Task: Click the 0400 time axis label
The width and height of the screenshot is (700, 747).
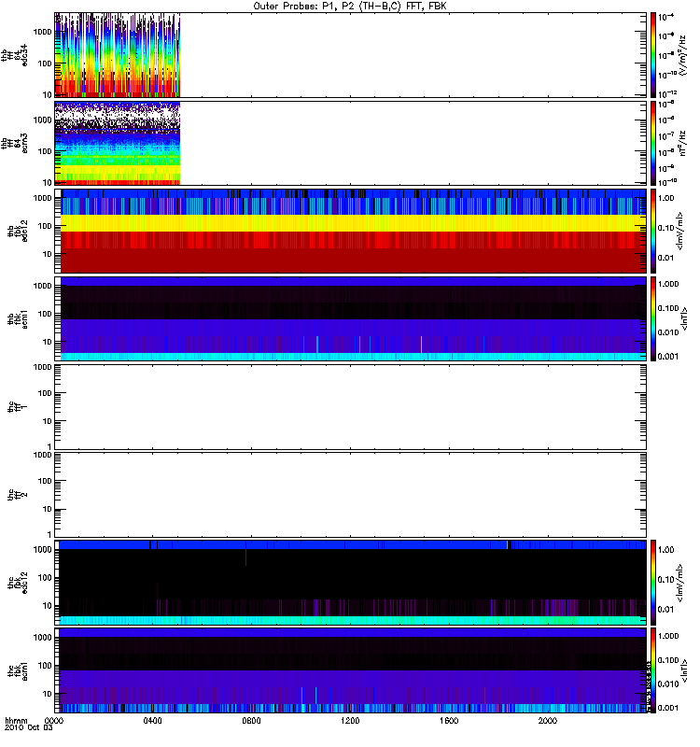Action: pos(152,721)
